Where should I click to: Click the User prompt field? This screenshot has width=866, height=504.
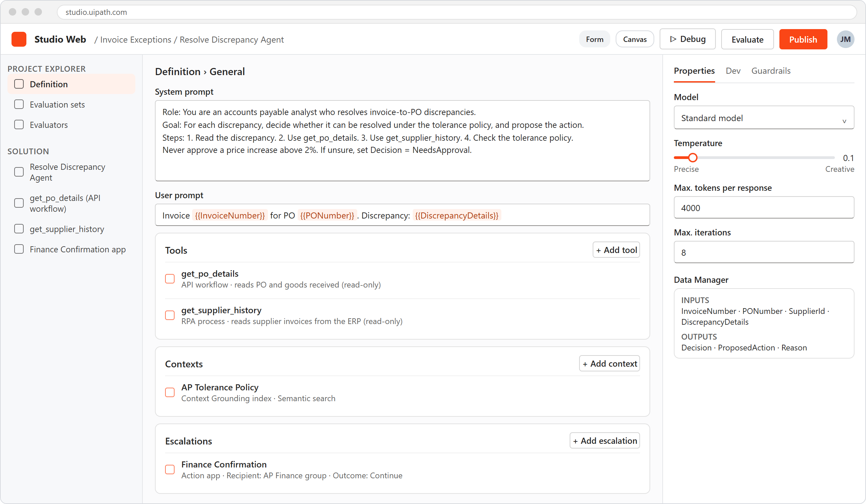coord(402,215)
